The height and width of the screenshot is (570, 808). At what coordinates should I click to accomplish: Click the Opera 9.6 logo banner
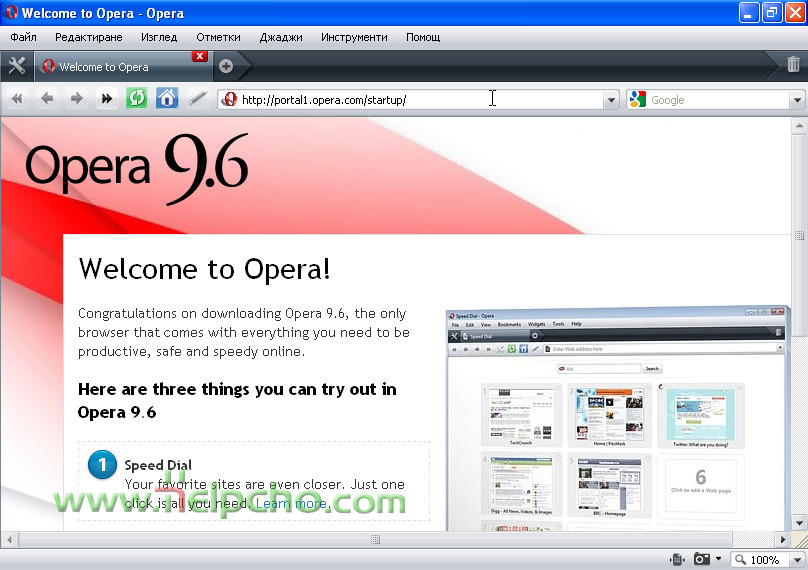[137, 167]
